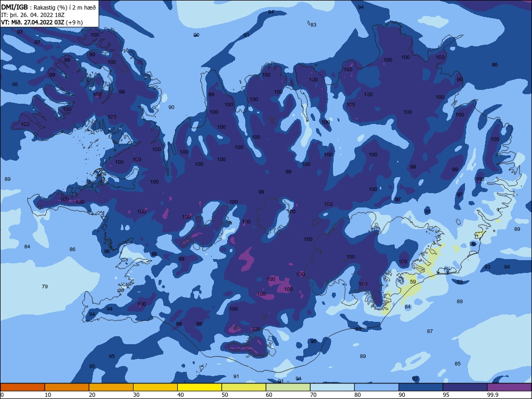The height and width of the screenshot is (399, 532).
Task: Click the '30' legend scale label
Action: point(136,395)
